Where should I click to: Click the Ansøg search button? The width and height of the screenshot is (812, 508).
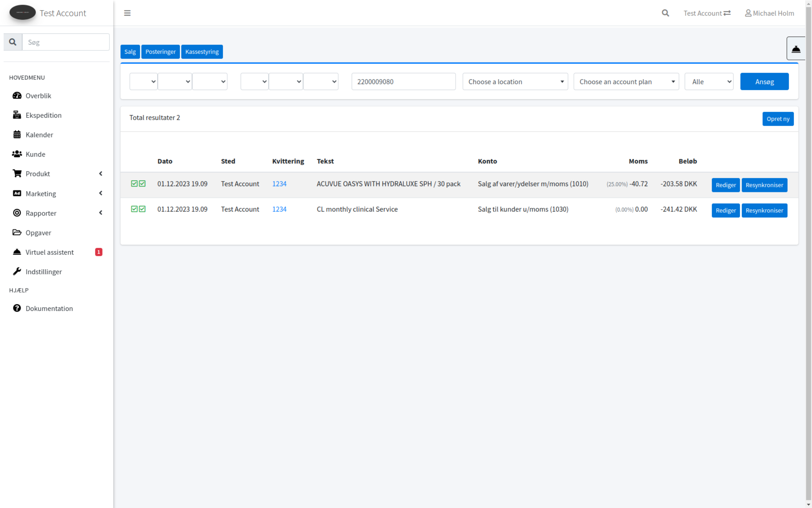pyautogui.click(x=764, y=82)
